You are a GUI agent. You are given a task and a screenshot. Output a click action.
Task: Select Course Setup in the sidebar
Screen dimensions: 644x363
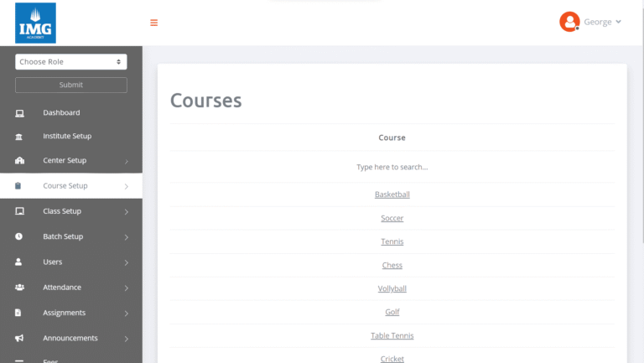point(65,186)
